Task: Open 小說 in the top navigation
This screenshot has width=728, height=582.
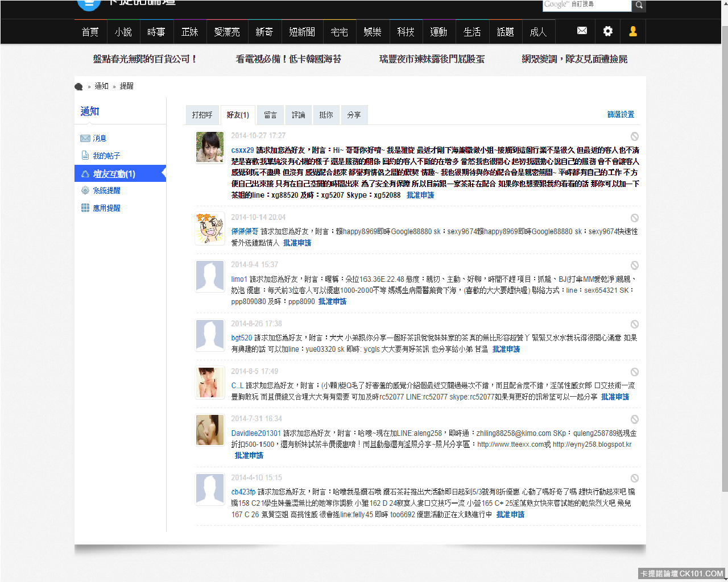Action: (123, 32)
